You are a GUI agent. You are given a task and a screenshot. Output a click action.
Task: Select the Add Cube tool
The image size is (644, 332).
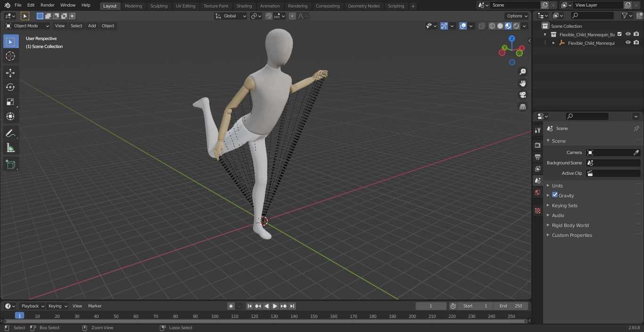click(x=10, y=164)
